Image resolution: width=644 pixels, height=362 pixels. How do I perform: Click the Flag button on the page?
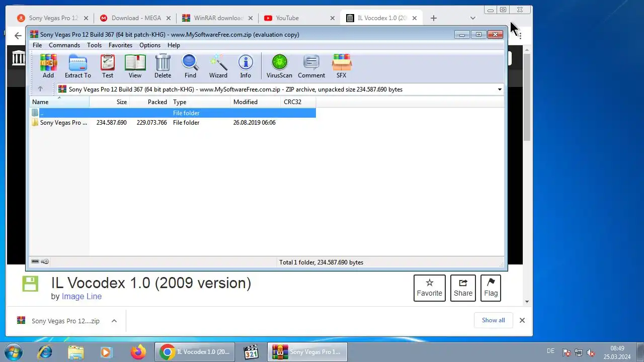[491, 288]
